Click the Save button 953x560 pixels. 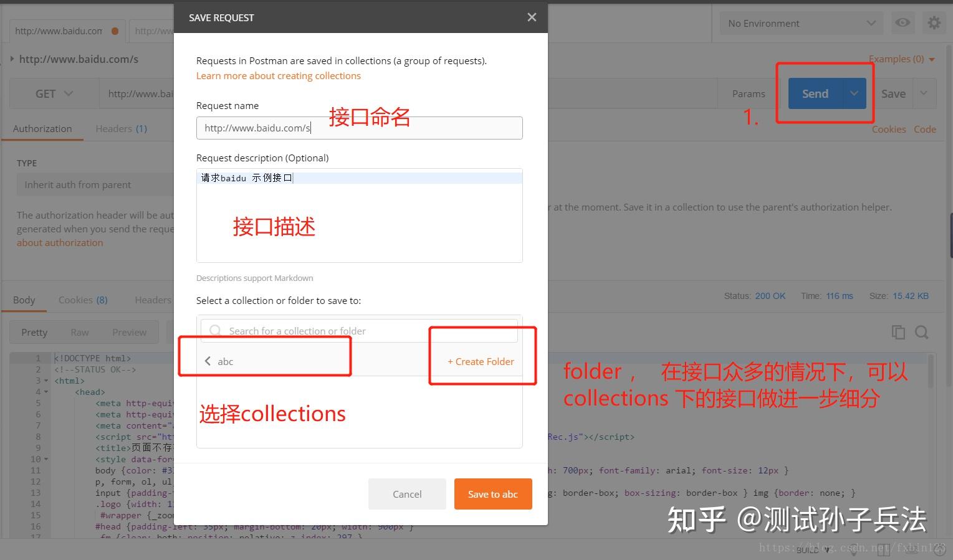click(893, 93)
